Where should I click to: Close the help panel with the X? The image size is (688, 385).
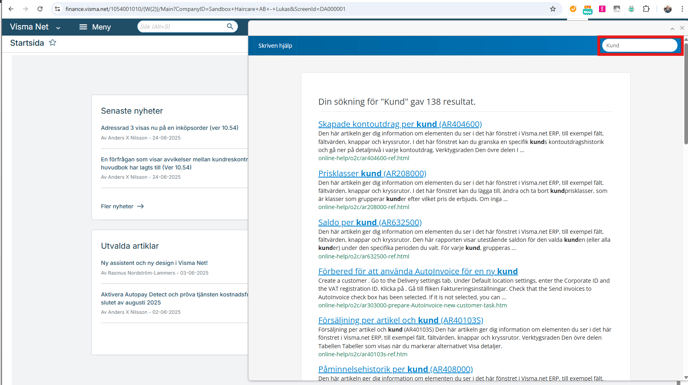pos(682,28)
